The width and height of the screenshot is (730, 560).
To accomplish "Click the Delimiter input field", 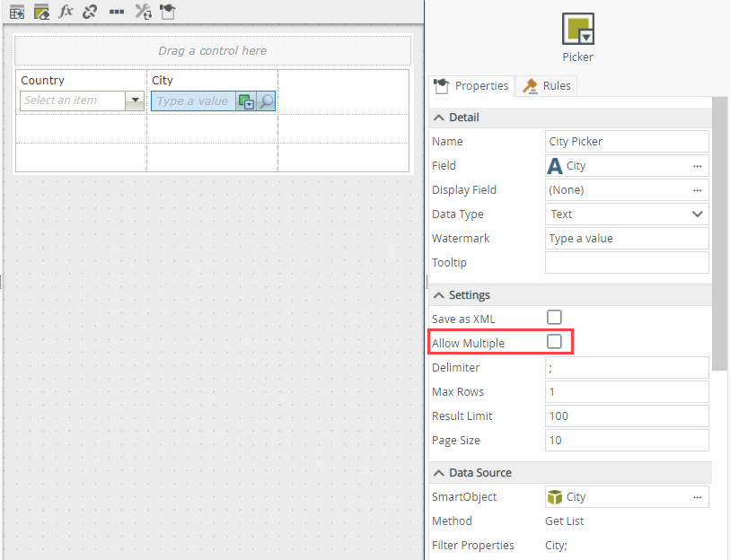I will coord(627,368).
